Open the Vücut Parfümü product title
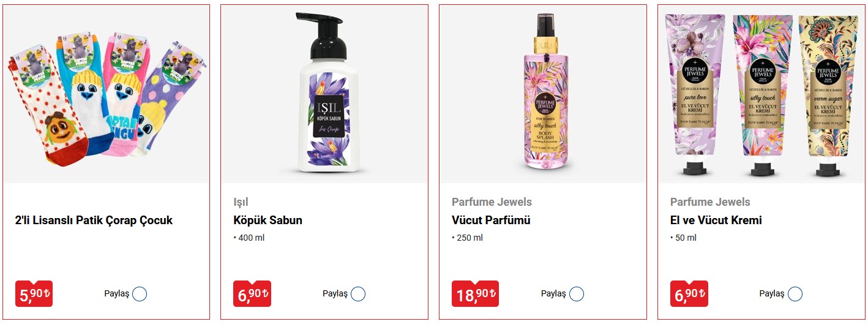Screen dimensions: 868x324 [491, 220]
